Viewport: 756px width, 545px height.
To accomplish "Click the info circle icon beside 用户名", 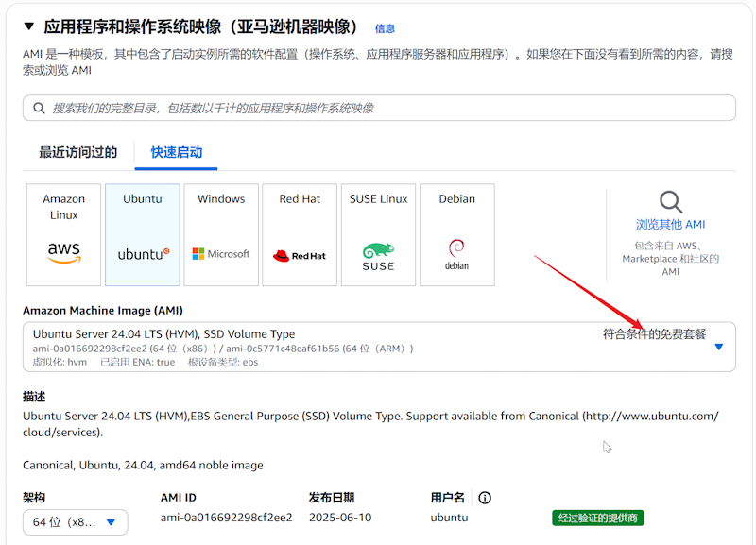I will [x=485, y=498].
